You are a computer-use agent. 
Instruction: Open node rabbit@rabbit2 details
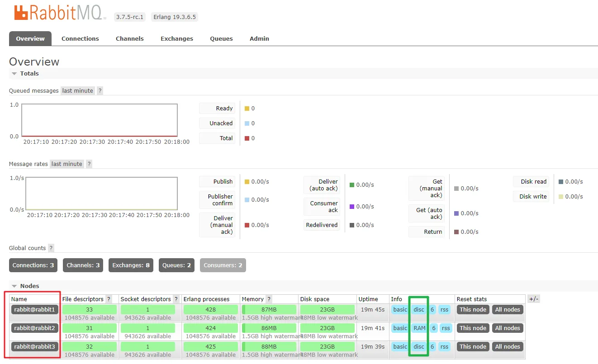tap(34, 328)
